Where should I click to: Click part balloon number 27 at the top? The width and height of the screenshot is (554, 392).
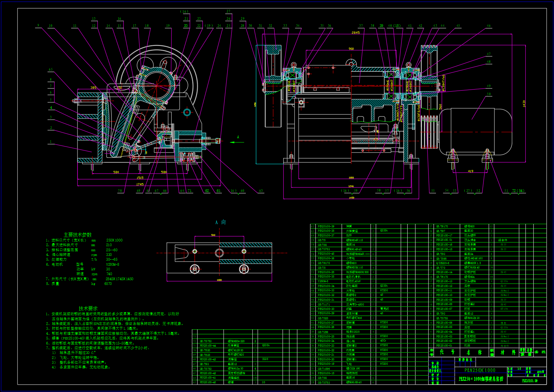(228, 11)
